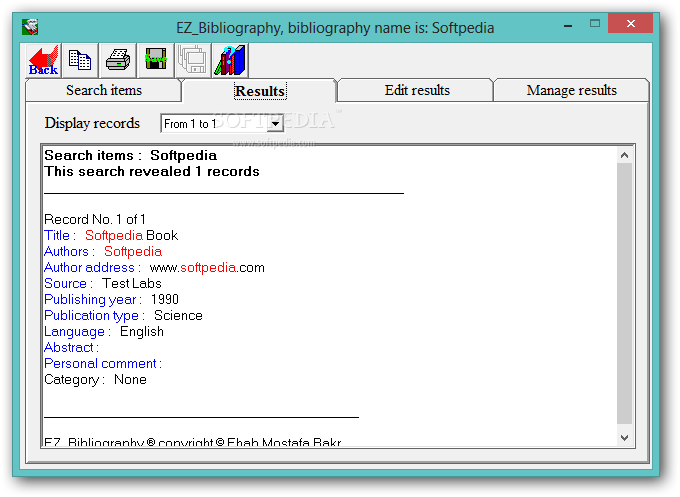The image size is (680, 497).
Task: Click the 'Title :' field label
Action: coord(60,235)
